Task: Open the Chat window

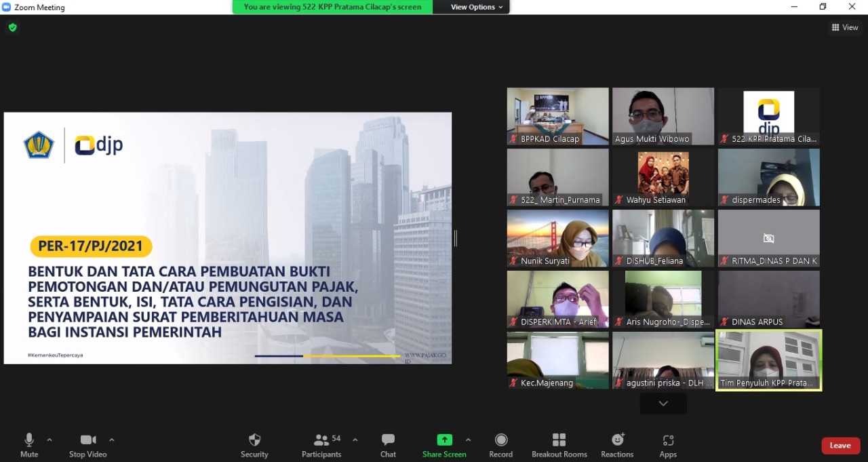Action: (x=388, y=445)
